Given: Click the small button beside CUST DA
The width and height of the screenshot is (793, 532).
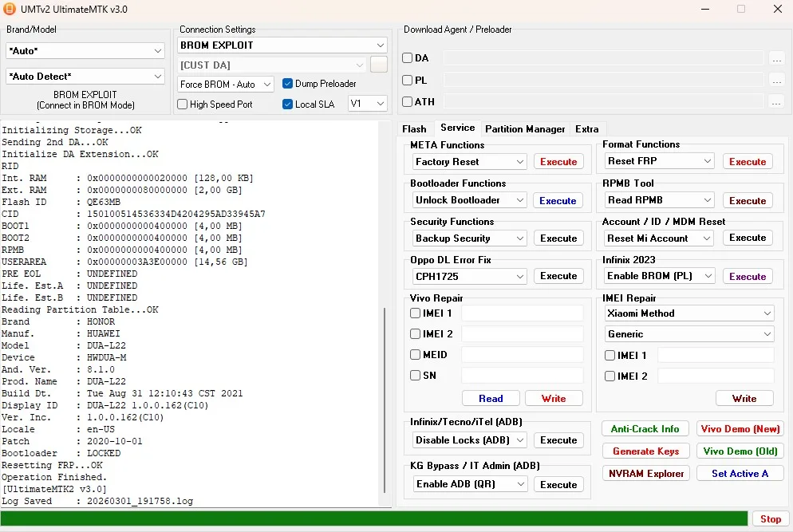Looking at the screenshot, I should coord(379,65).
